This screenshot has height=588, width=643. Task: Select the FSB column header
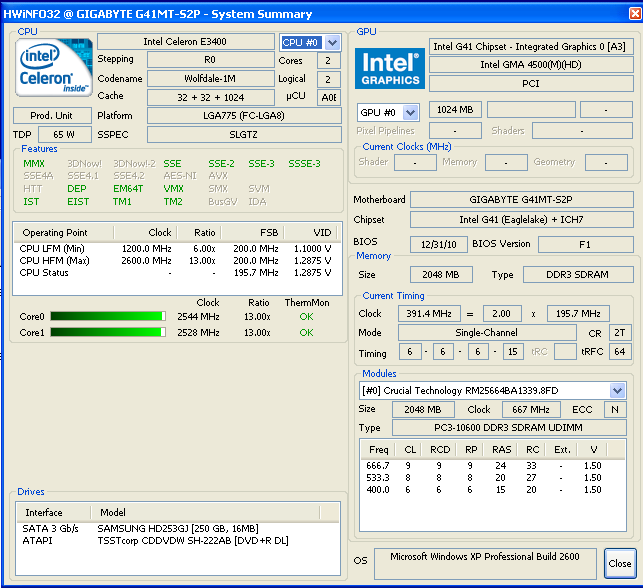[253, 232]
